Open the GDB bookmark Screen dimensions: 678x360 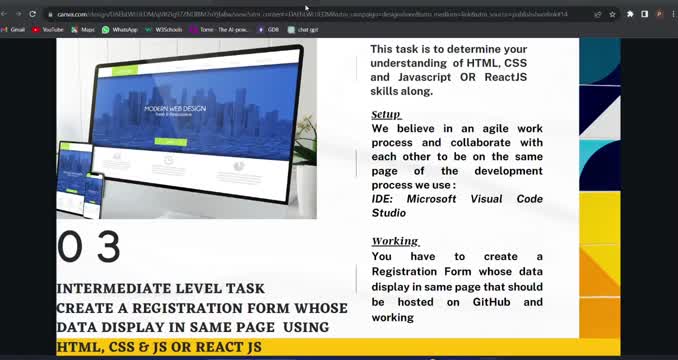(x=269, y=30)
